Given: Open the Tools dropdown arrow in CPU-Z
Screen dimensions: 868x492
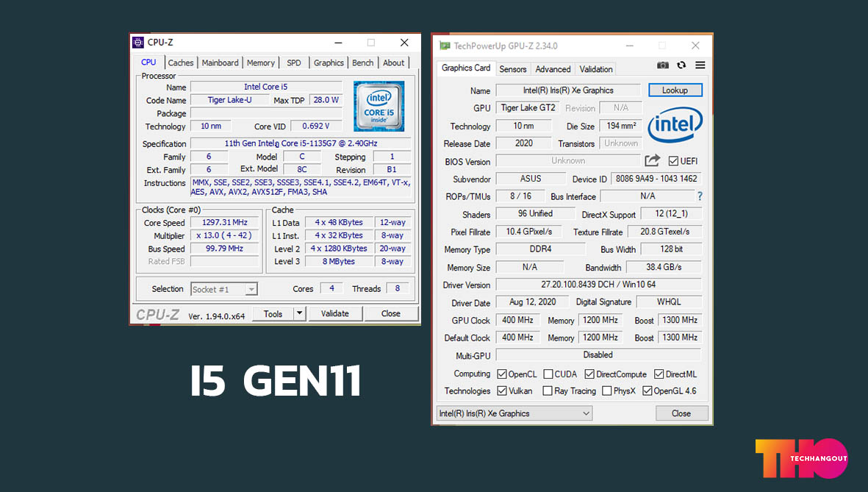Looking at the screenshot, I should [299, 313].
